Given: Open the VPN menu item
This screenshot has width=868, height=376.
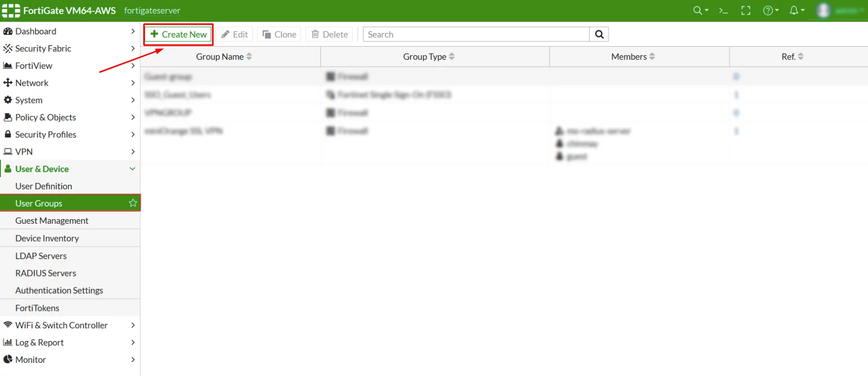Looking at the screenshot, I should [70, 152].
